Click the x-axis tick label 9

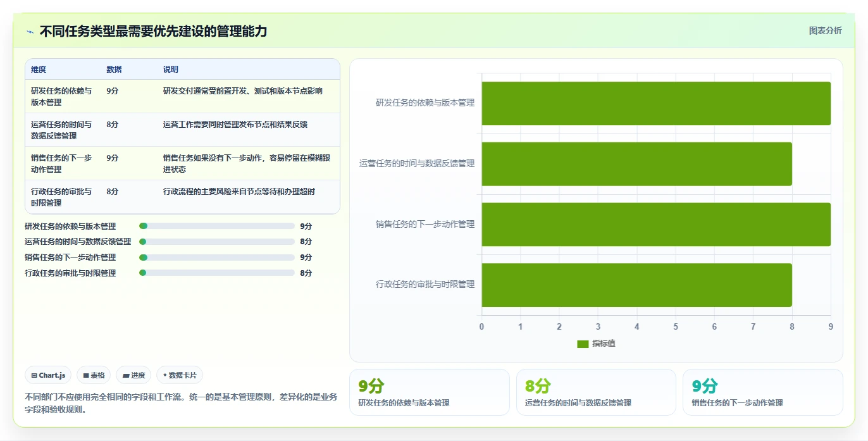click(x=831, y=327)
